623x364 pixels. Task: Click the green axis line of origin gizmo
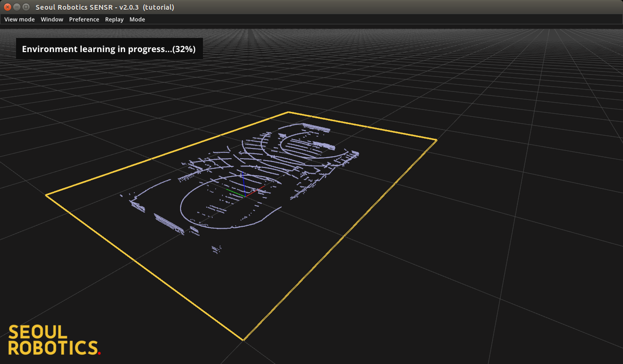pos(235,193)
